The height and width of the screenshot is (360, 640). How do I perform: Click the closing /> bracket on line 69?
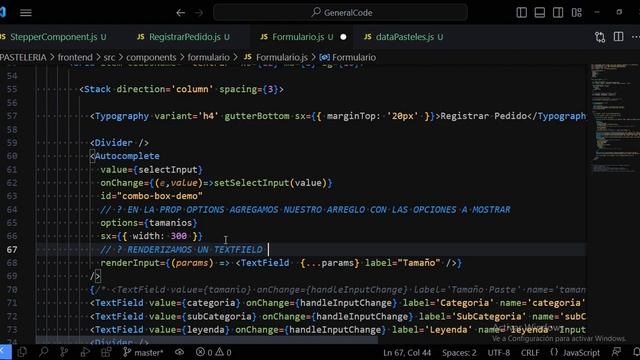95,276
